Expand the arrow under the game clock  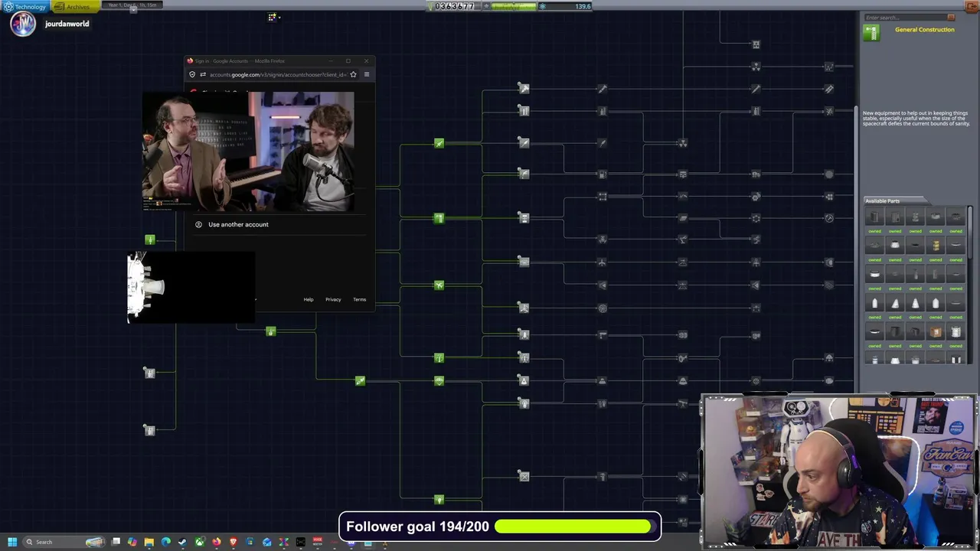pyautogui.click(x=132, y=11)
